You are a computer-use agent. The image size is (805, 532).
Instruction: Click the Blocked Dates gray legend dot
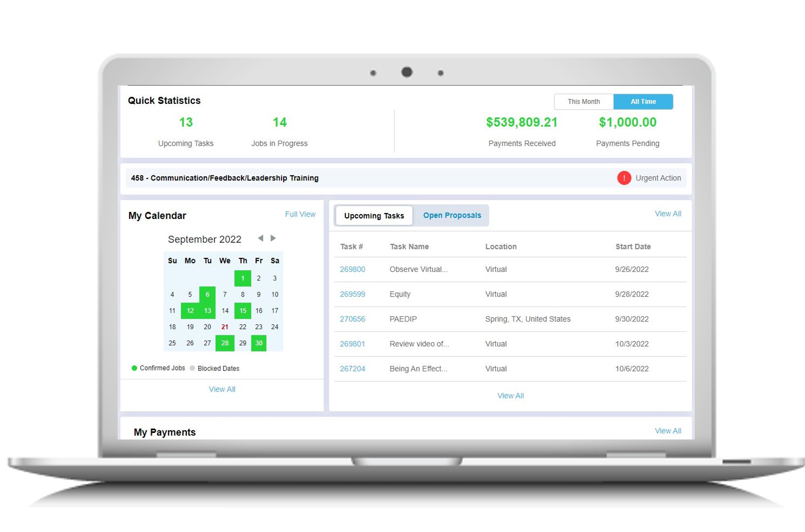coord(192,368)
